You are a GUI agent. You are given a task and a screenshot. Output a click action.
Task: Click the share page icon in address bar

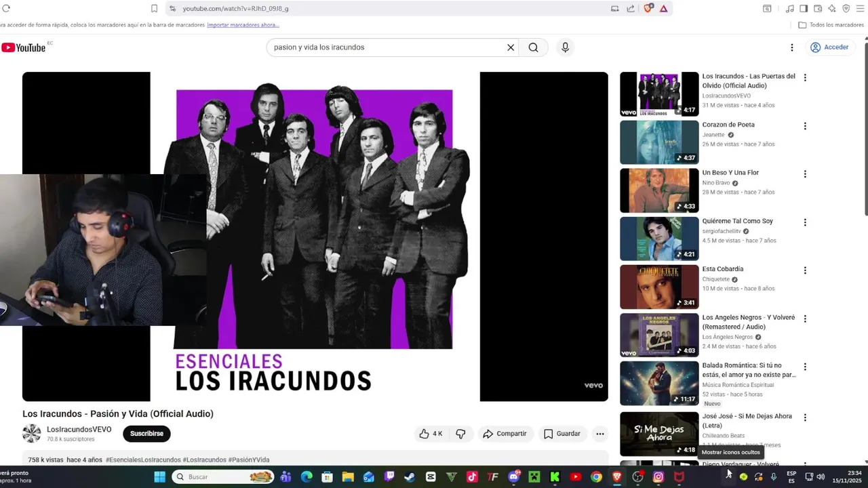[x=631, y=8]
